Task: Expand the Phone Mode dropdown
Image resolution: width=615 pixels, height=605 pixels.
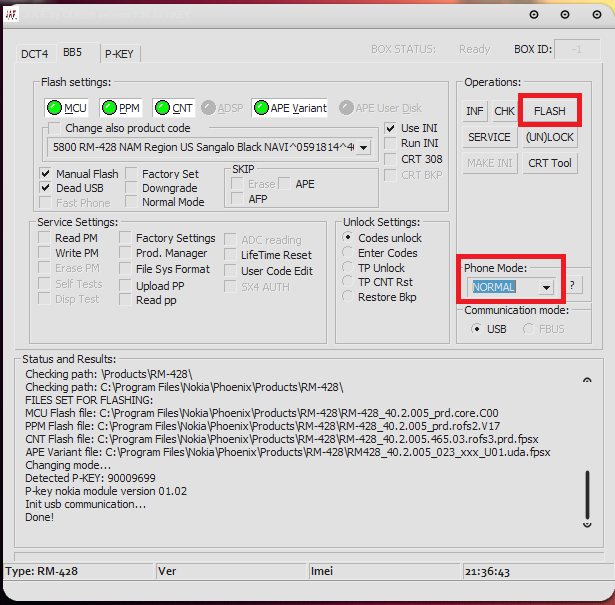Action: (x=545, y=287)
